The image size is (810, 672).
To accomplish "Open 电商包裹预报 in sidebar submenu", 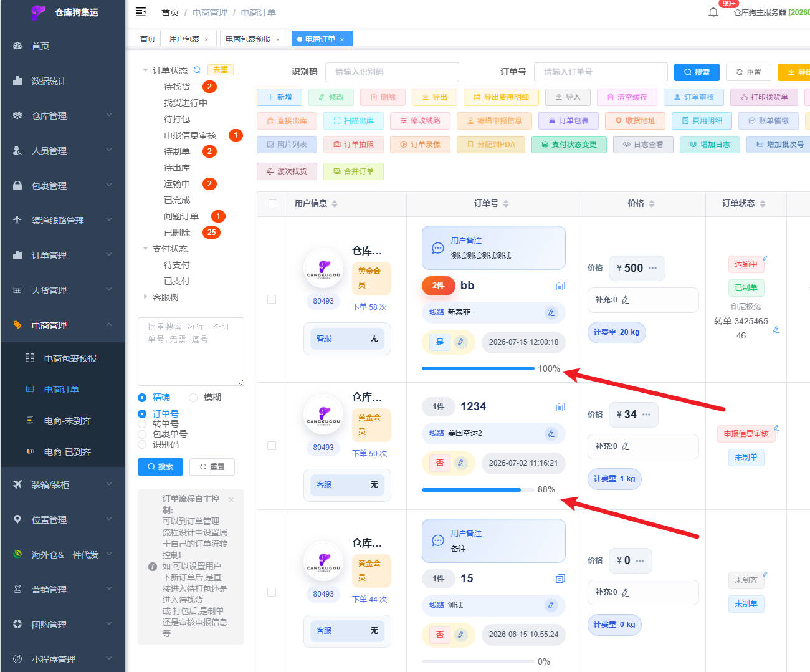I will (x=62, y=358).
